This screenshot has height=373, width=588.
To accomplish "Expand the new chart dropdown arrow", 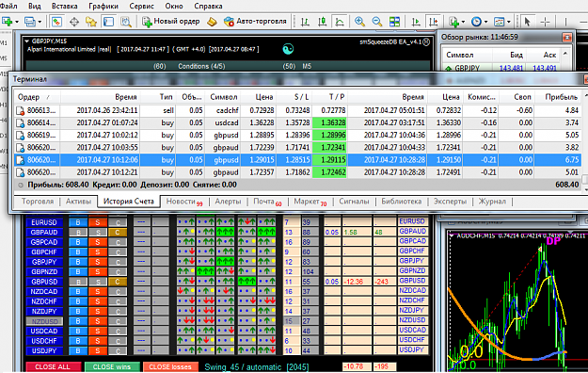I will pyautogui.click(x=17, y=22).
